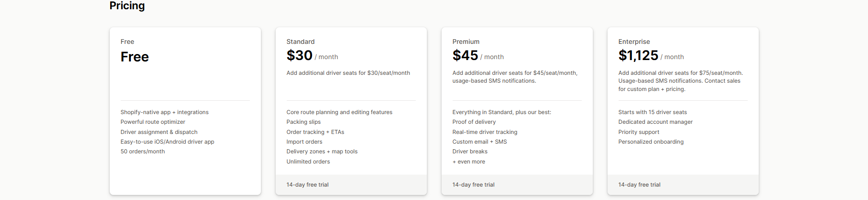868x200 pixels.
Task: Click the $1,125 per month price
Action: 638,56
